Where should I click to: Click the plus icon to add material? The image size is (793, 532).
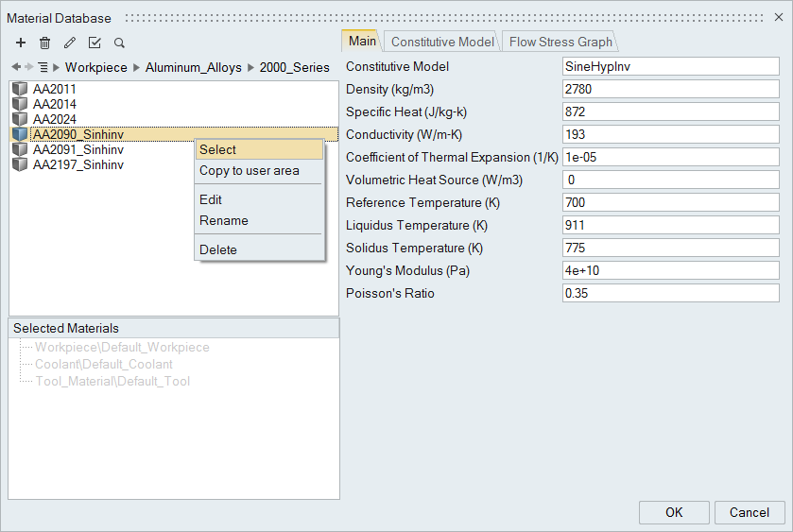pos(21,43)
